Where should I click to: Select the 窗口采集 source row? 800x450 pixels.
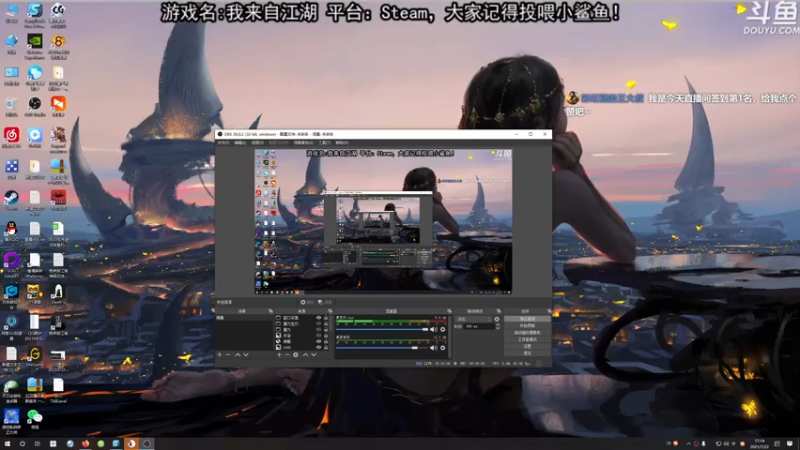(301, 317)
